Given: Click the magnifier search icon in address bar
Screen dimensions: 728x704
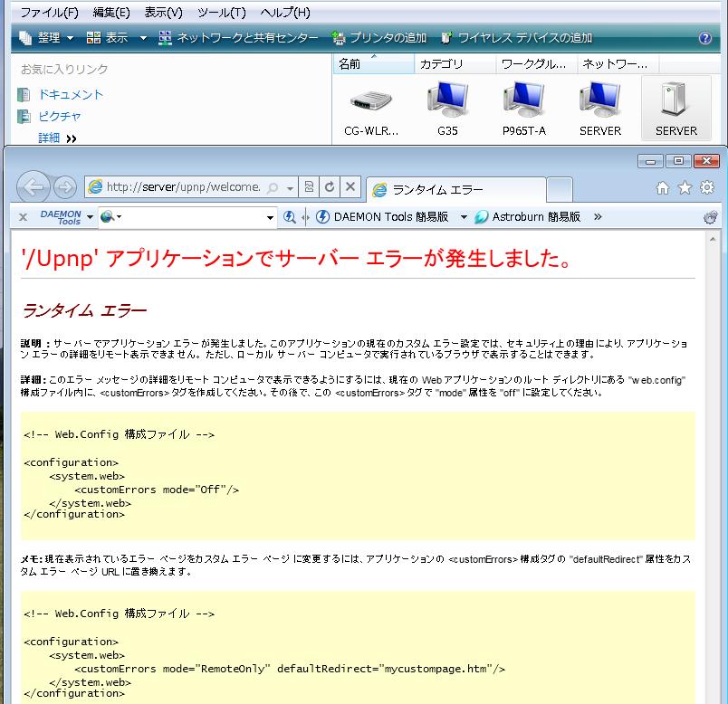Looking at the screenshot, I should click(x=273, y=187).
